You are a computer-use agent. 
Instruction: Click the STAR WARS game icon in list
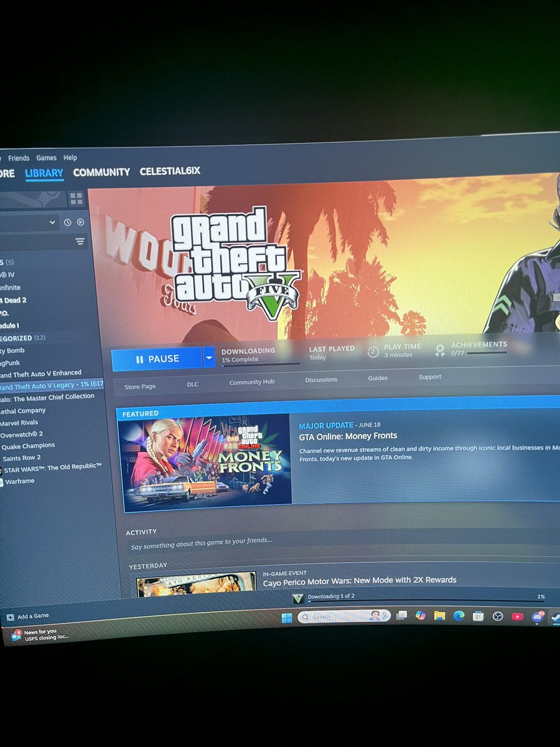tap(1, 470)
